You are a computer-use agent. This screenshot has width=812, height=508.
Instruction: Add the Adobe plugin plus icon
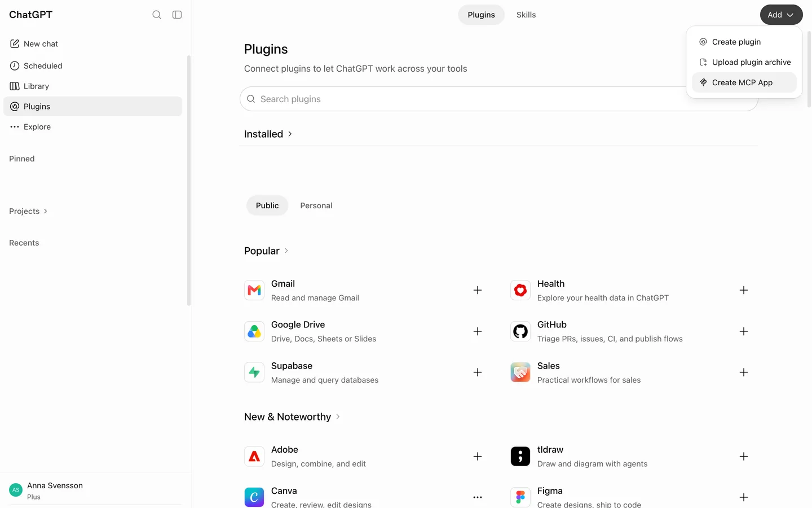478,456
